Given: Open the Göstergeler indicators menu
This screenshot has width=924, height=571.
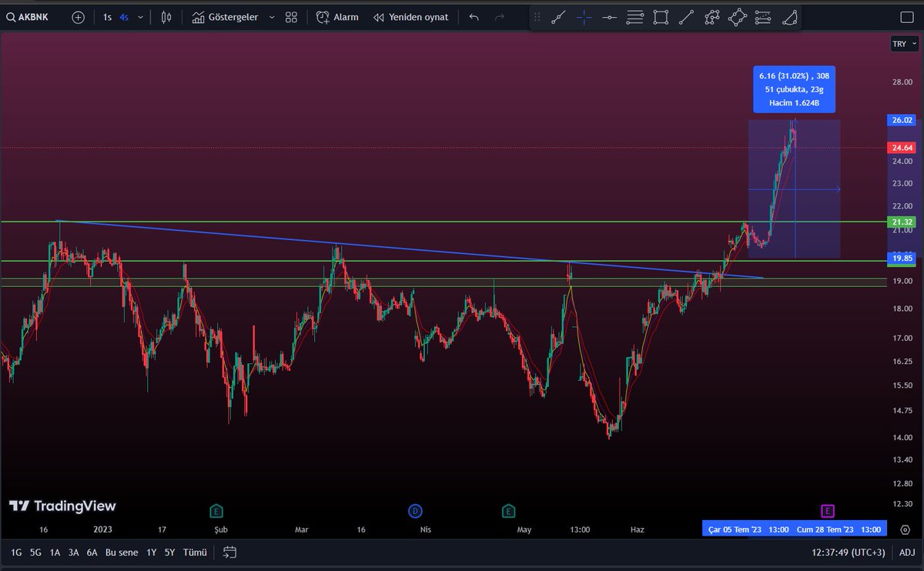Looking at the screenshot, I should pos(226,17).
